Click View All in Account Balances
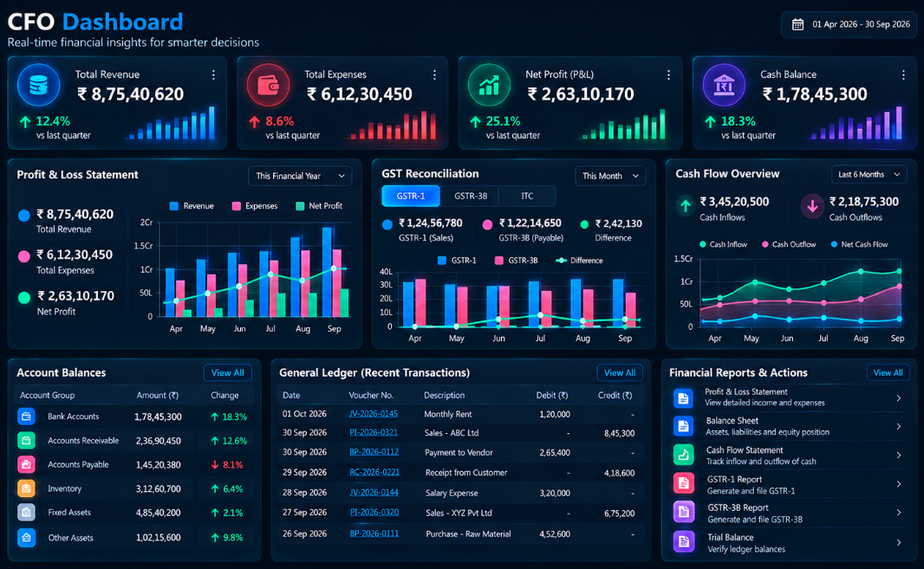The image size is (924, 569). click(227, 373)
